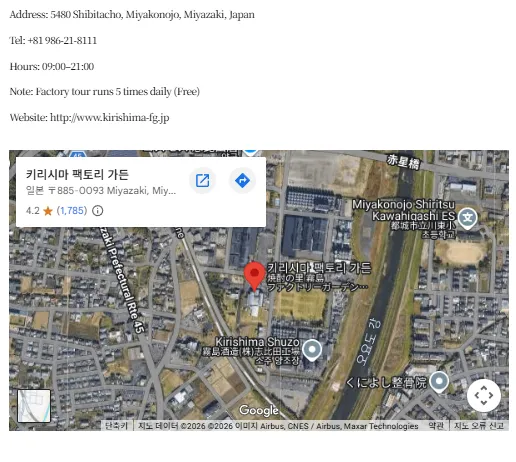This screenshot has height=462, width=516.
Task: Click the 赤星橋 bridge label
Action: (403, 162)
